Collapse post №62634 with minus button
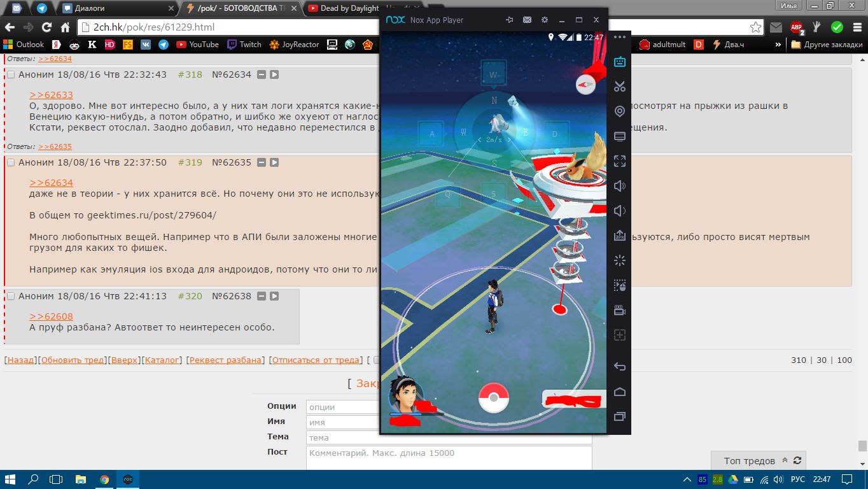 [x=262, y=74]
